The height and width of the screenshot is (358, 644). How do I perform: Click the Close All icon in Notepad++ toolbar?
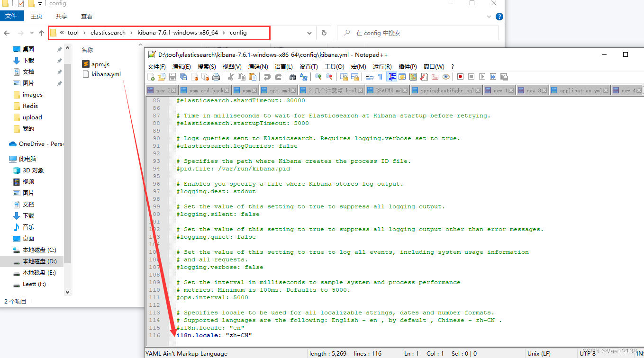click(x=205, y=77)
